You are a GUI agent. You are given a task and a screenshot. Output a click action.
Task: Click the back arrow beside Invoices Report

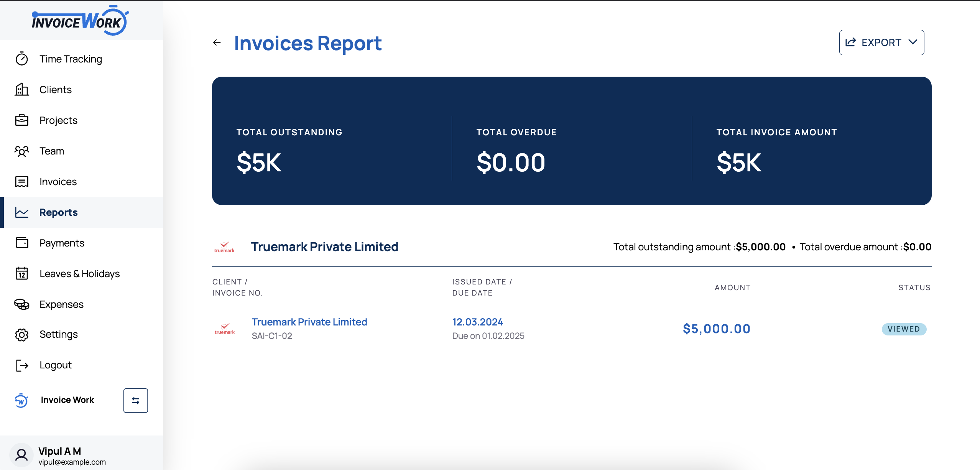click(x=217, y=43)
